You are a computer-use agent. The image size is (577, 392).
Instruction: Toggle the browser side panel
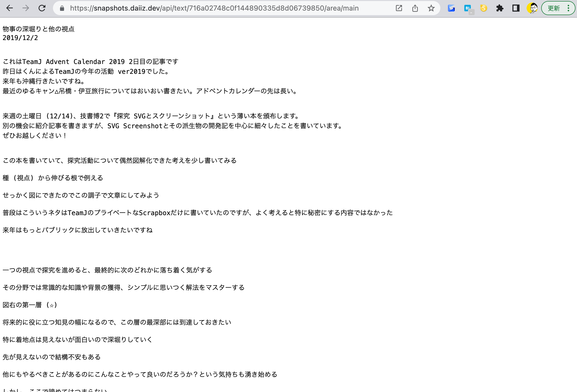tap(516, 8)
